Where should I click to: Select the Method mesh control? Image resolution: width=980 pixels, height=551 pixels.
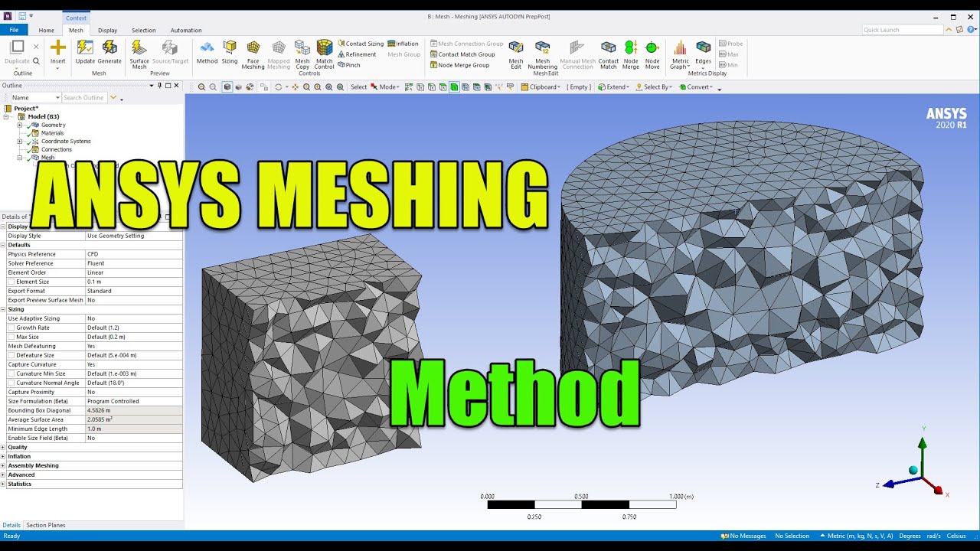click(207, 52)
